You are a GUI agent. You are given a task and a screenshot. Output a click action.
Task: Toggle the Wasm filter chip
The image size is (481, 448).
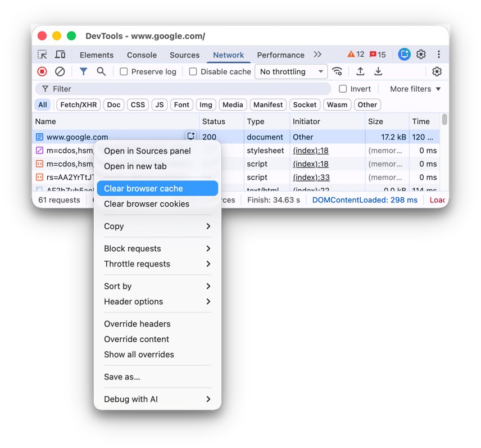tap(337, 105)
